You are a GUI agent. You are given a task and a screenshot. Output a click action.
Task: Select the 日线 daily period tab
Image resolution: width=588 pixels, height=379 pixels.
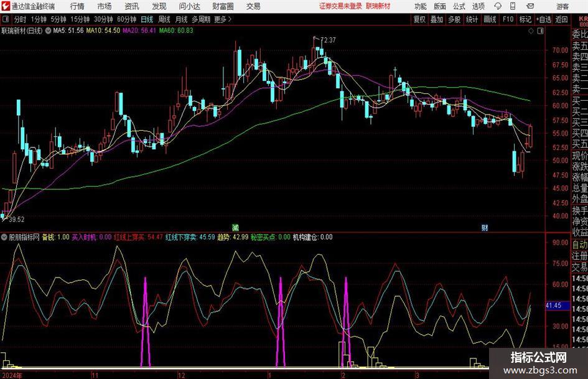tap(147, 19)
